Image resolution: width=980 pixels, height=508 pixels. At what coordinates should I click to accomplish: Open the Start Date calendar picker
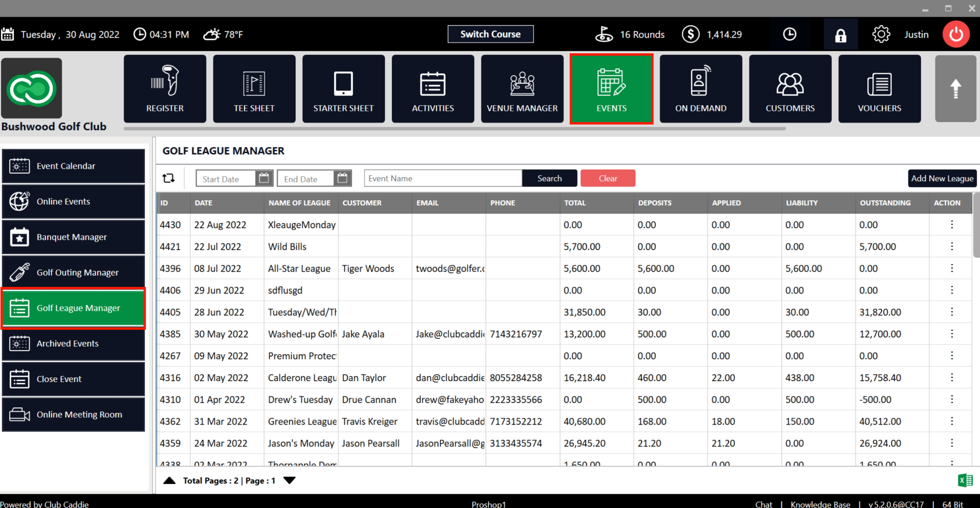[264, 178]
